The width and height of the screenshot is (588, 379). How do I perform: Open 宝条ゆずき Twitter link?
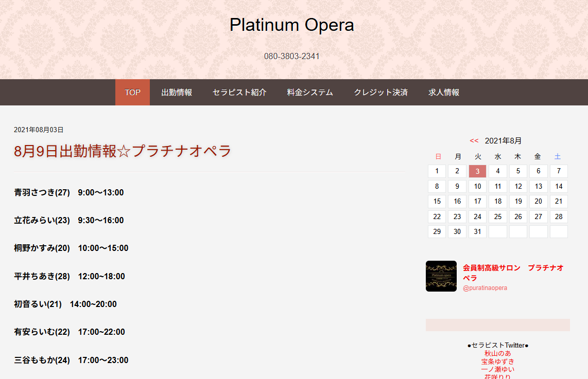point(497,362)
